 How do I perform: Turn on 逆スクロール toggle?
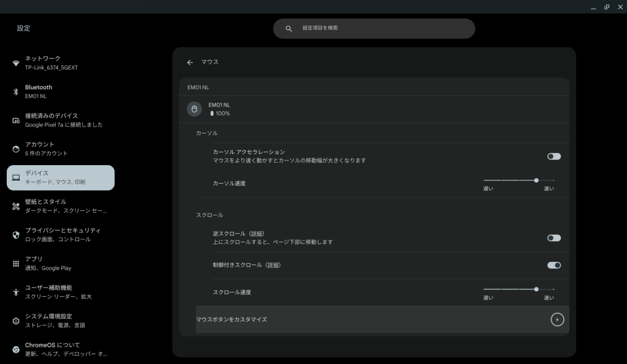click(x=554, y=238)
